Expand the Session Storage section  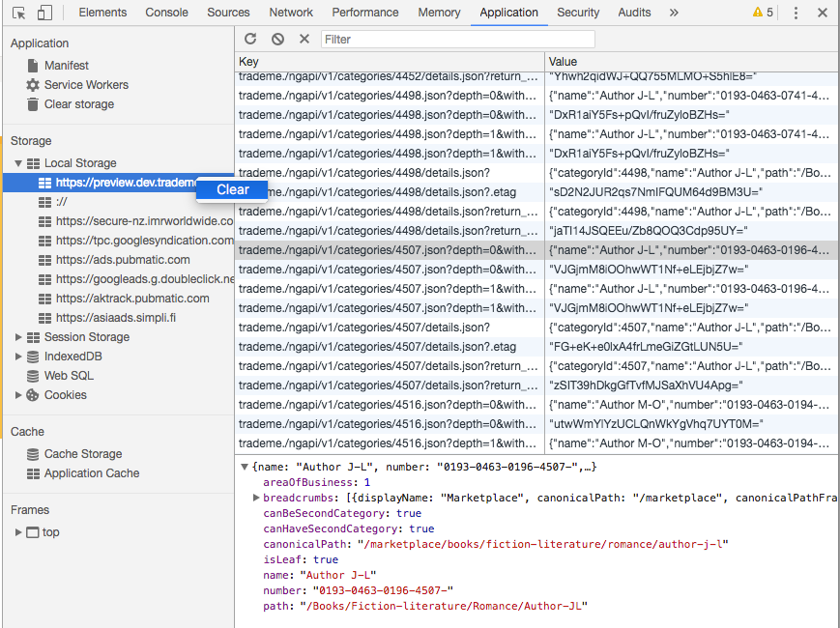click(x=17, y=337)
